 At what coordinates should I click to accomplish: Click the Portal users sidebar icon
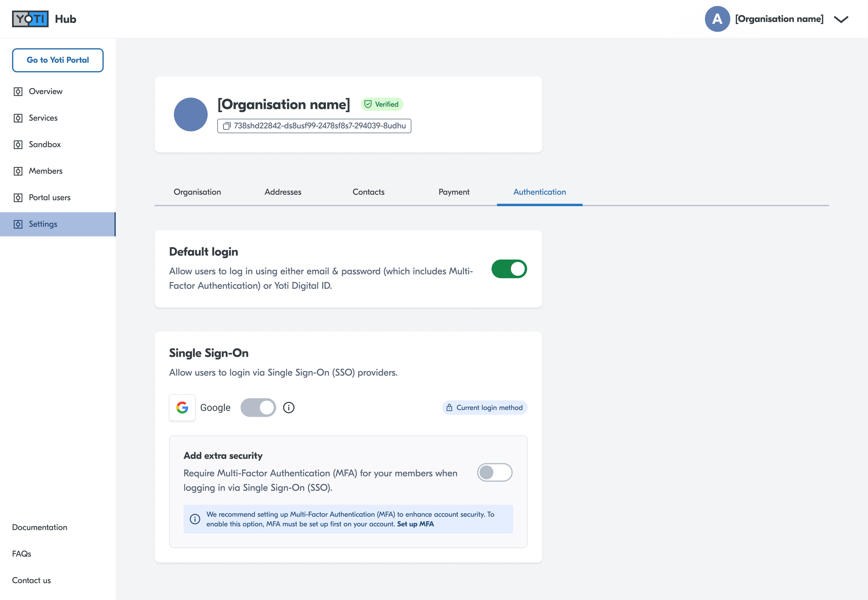(x=18, y=198)
